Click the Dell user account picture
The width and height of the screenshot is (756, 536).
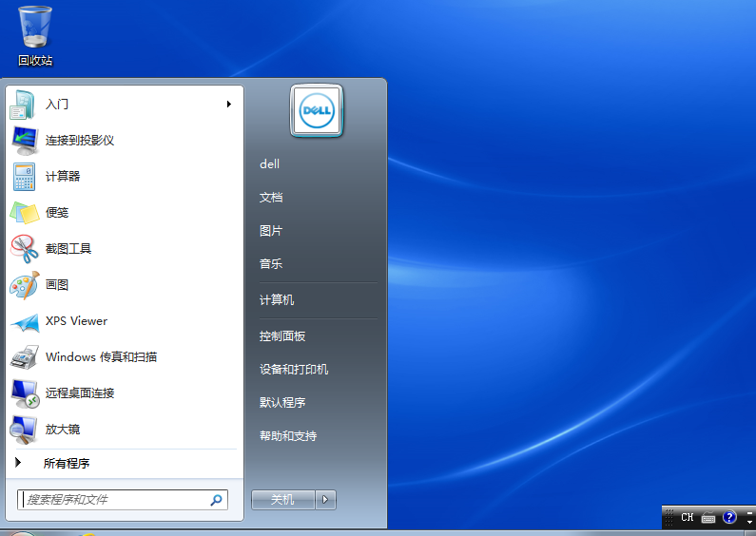(317, 110)
